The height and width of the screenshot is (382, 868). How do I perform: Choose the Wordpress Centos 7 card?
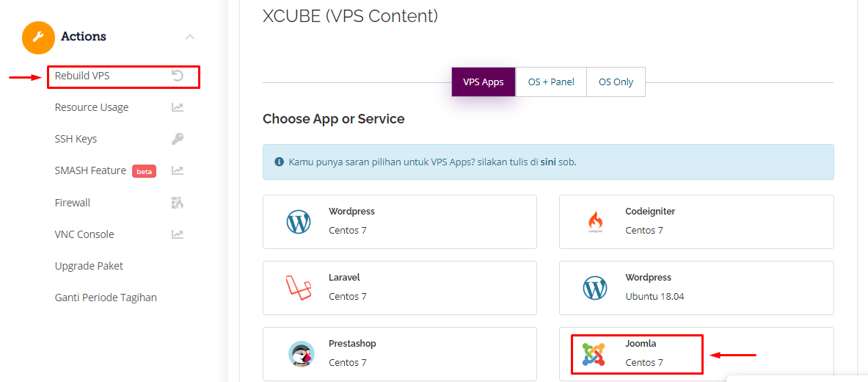coord(400,222)
